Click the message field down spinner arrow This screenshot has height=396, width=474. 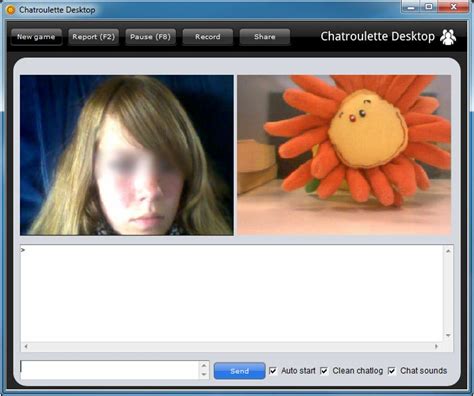[204, 374]
